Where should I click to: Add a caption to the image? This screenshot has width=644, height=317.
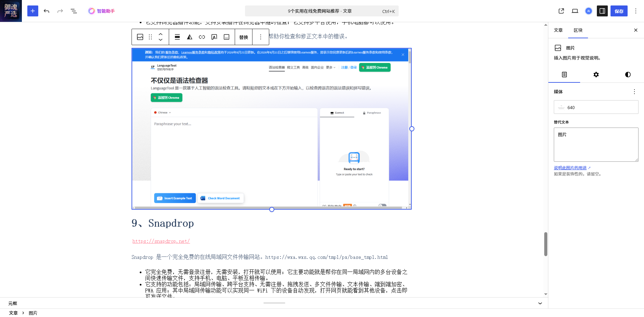227,37
